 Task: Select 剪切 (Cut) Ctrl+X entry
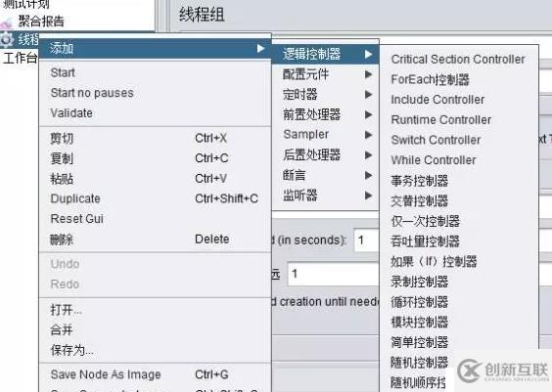point(155,138)
